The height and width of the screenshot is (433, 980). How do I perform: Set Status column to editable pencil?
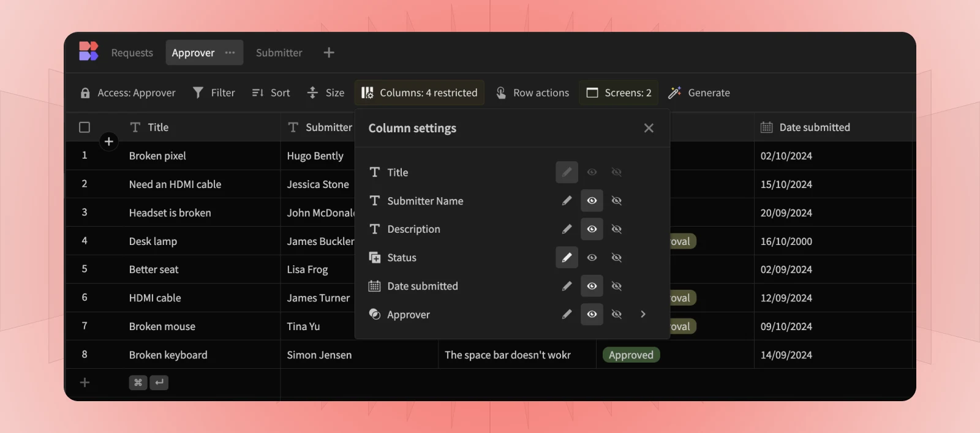point(567,258)
